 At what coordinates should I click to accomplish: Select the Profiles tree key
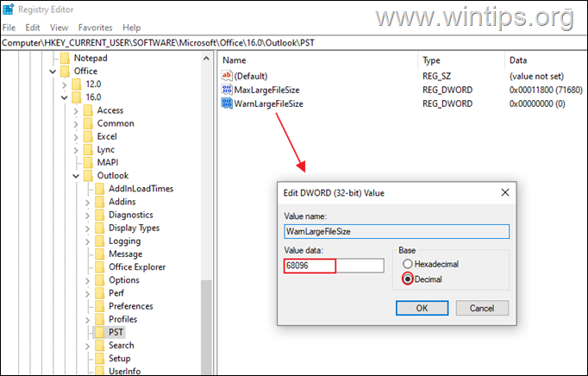123,319
